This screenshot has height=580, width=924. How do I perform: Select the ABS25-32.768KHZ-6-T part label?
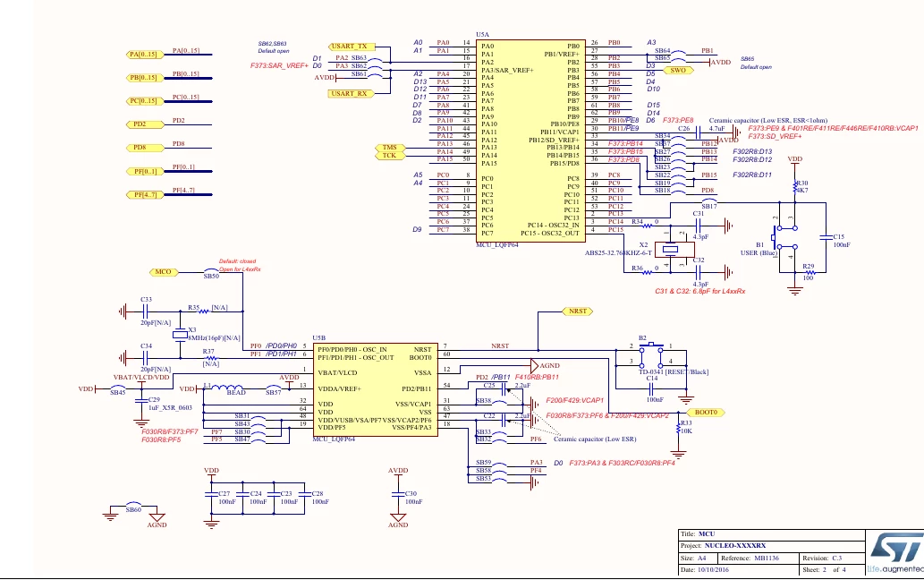coord(618,253)
